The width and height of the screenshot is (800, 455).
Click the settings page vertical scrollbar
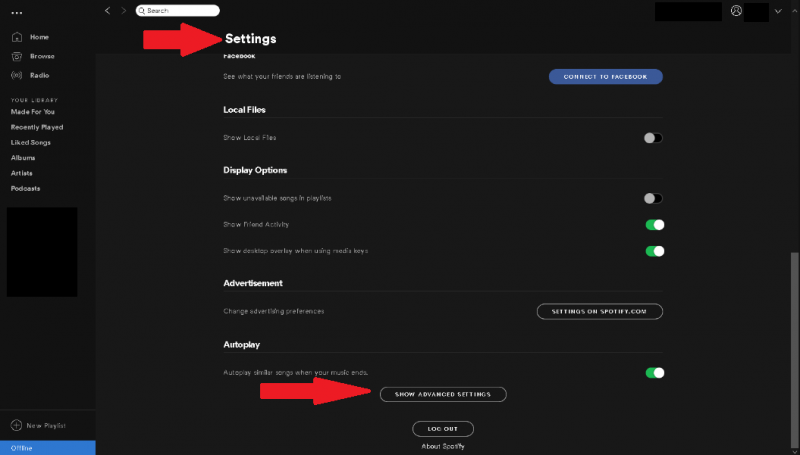coord(794,349)
